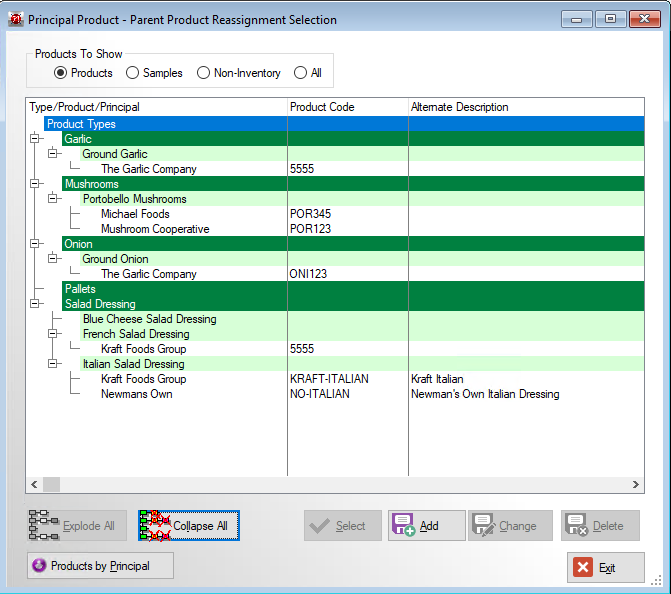
Task: Collapse the Italian Salad Dressing node
Action: 52,363
